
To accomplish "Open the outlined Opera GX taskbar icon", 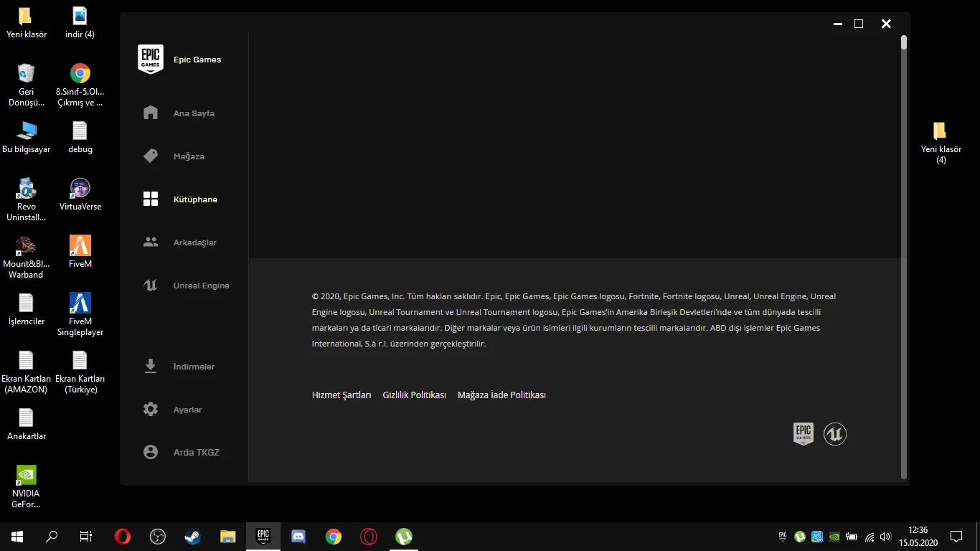I will [x=369, y=537].
